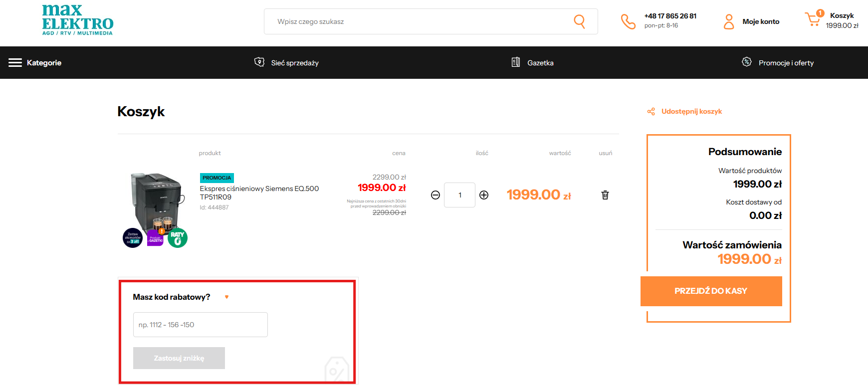Click the search magnifier icon
Image resolution: width=868 pixels, height=391 pixels.
click(x=579, y=21)
